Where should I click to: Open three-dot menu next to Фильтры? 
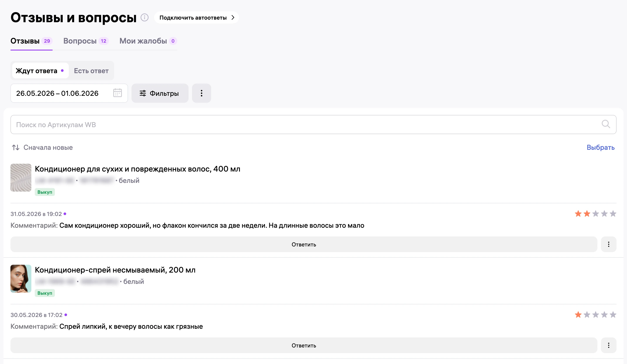[x=202, y=93]
